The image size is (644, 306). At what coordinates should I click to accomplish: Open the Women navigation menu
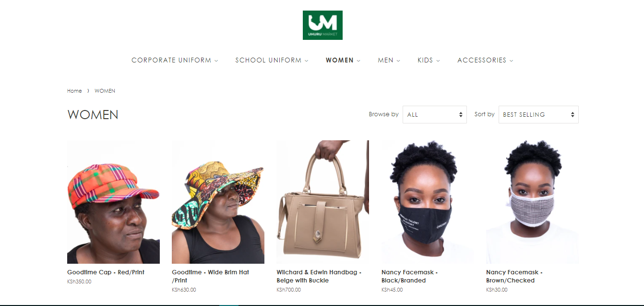click(x=343, y=60)
